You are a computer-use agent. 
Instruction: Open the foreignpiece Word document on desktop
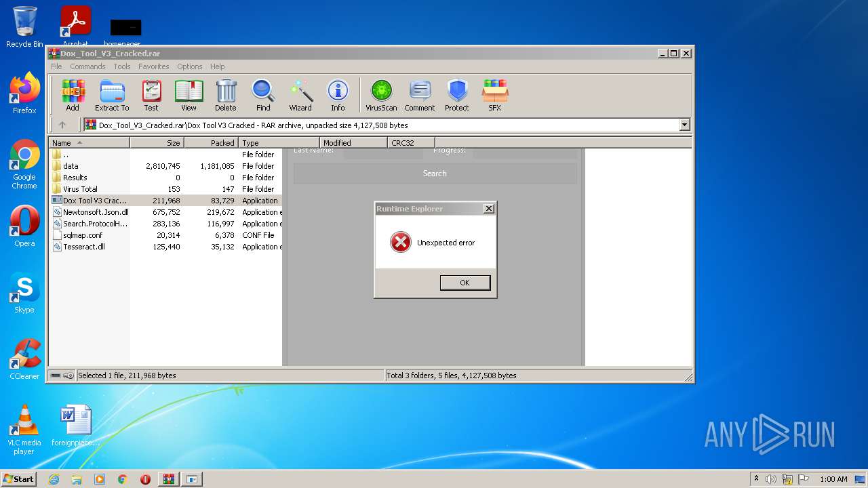(x=76, y=426)
